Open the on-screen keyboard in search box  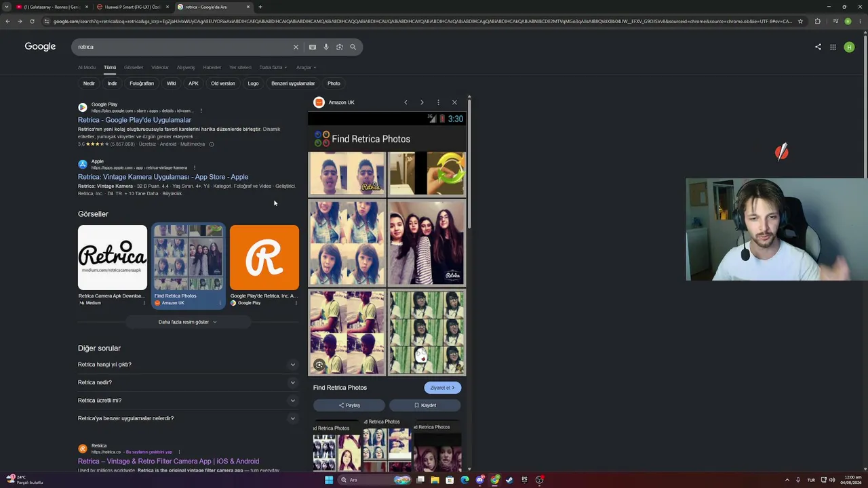pyautogui.click(x=312, y=47)
